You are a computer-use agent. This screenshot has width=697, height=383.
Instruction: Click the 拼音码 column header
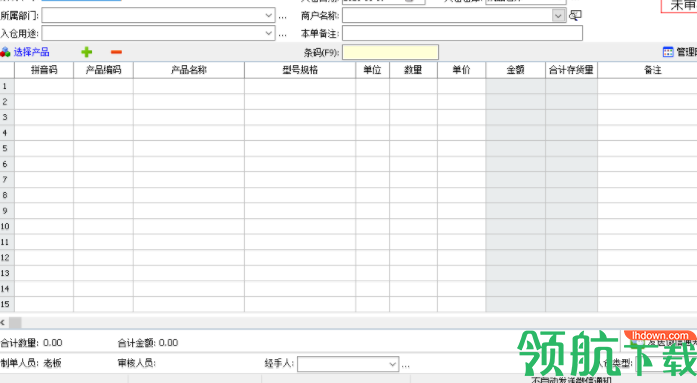click(44, 70)
